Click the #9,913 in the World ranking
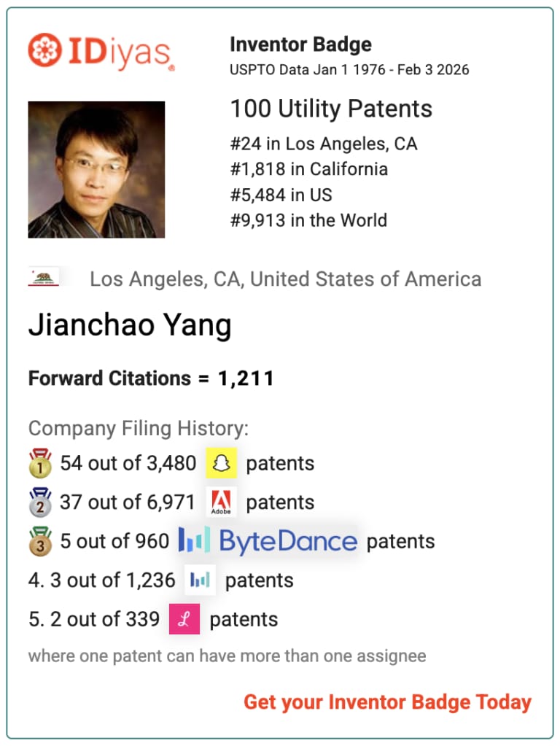Screen dimensions: 560x746 [x=308, y=220]
